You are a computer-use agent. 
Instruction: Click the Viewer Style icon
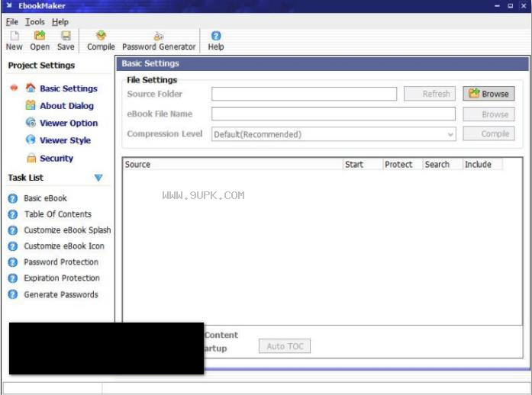(x=31, y=140)
